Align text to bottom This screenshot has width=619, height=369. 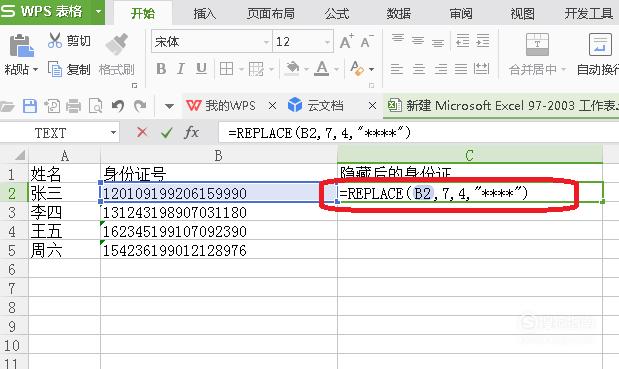438,42
